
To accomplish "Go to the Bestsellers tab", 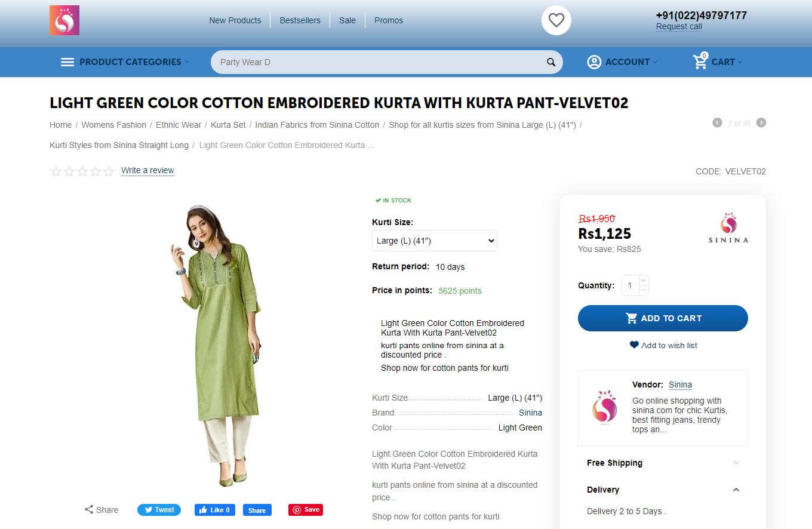I will (x=300, y=20).
